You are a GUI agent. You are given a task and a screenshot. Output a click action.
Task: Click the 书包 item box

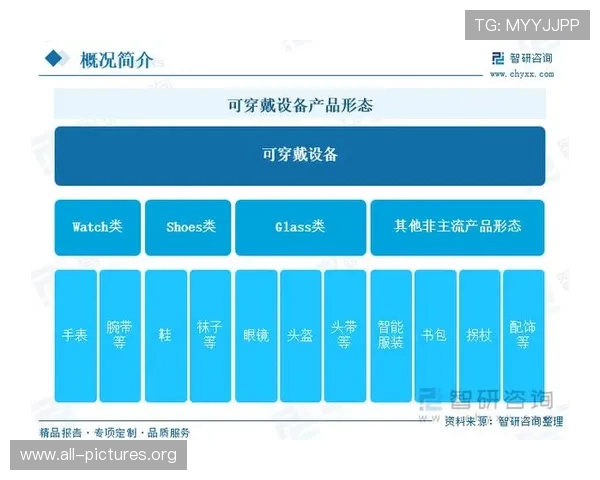click(435, 336)
